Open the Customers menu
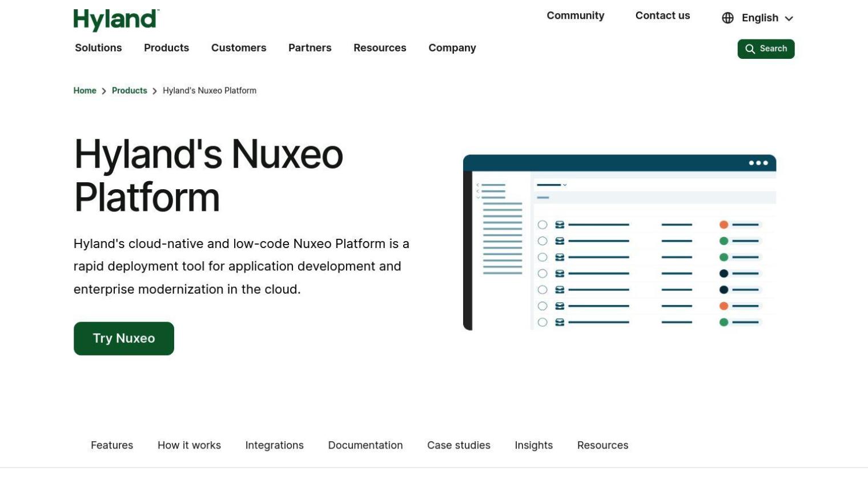This screenshot has height=488, width=868. pyautogui.click(x=239, y=48)
